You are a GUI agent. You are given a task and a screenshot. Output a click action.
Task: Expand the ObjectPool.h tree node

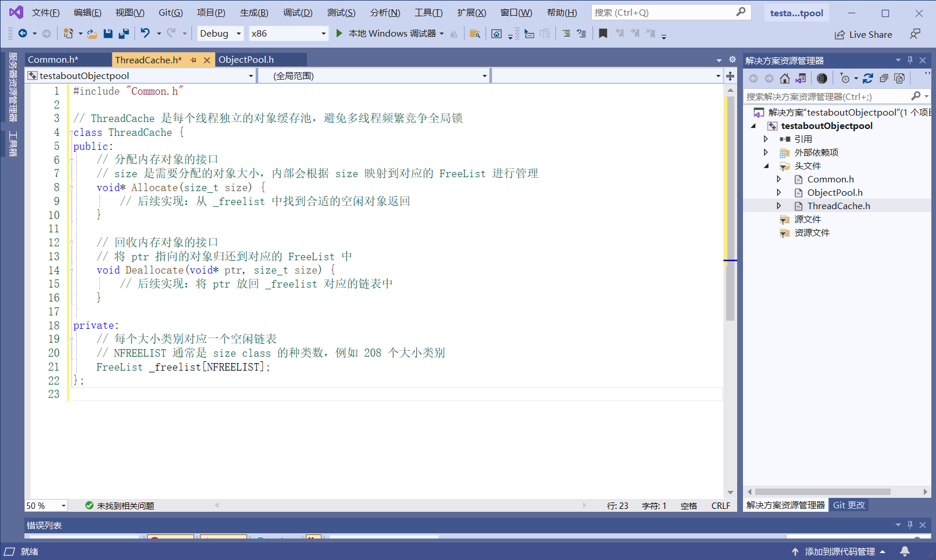(779, 193)
